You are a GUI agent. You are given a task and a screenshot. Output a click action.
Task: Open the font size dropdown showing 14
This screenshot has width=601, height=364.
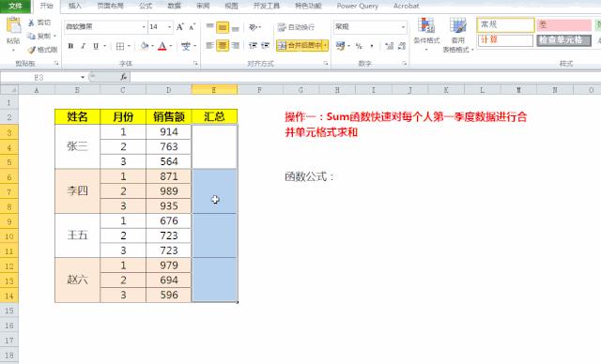pos(169,27)
